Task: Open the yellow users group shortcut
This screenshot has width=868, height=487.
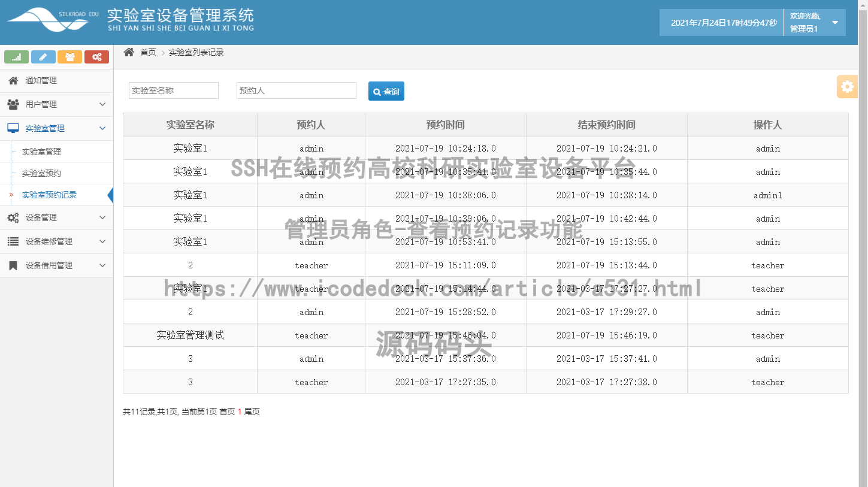Action: pos(70,57)
